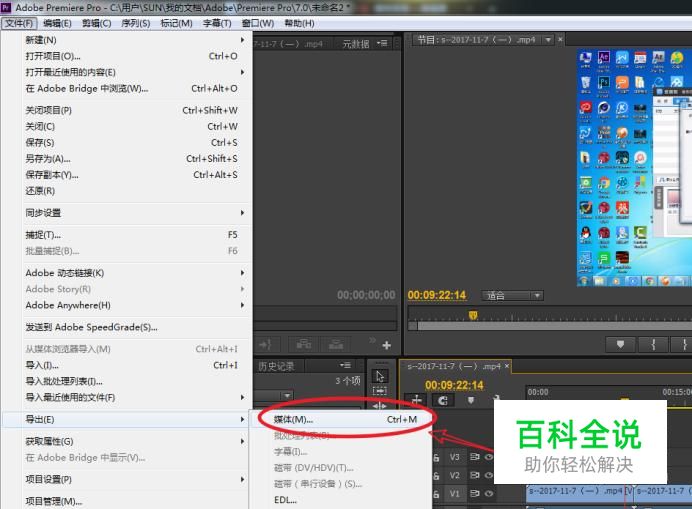Choose 打开项目(O)... in File menu

coord(126,56)
